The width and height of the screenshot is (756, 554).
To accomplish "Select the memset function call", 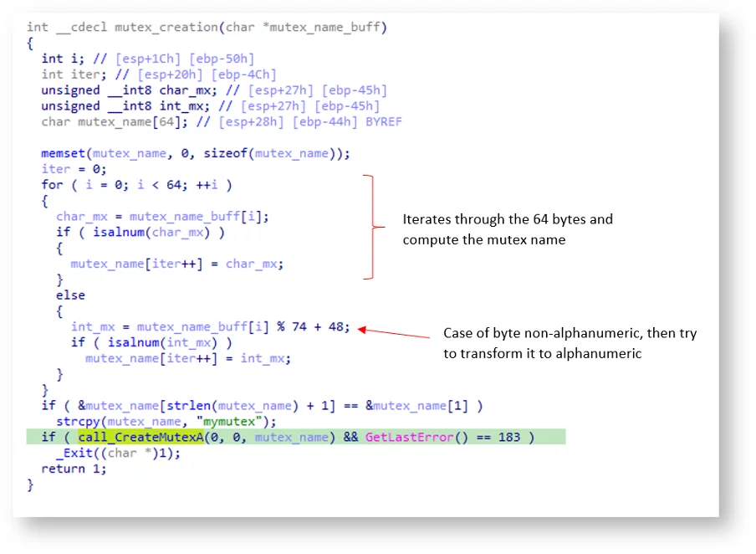I will click(63, 153).
